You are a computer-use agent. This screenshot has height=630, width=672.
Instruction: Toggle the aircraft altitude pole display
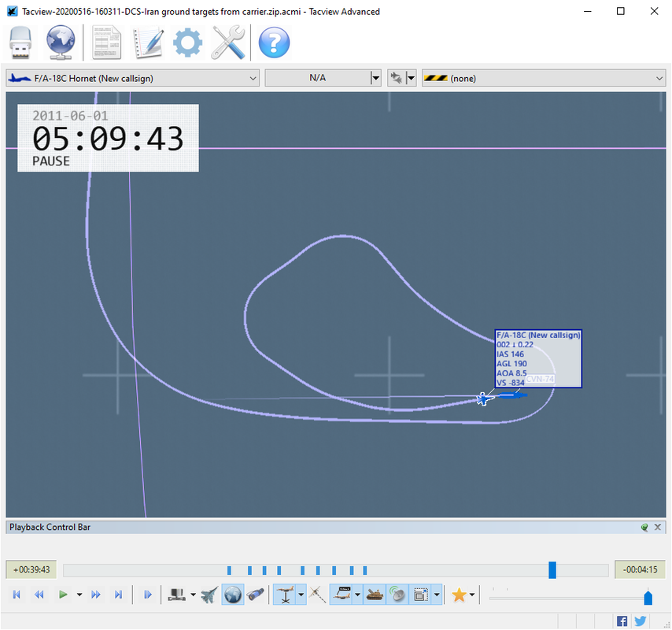[x=286, y=595]
